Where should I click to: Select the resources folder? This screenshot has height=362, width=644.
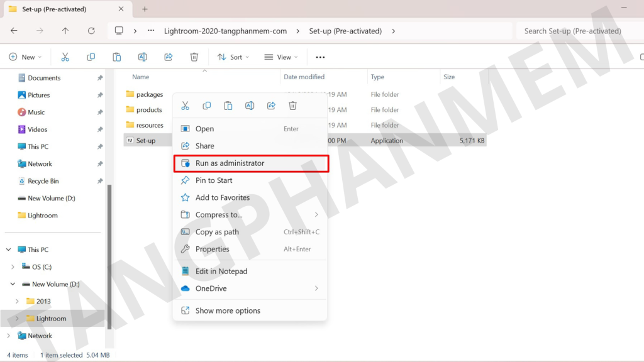point(145,125)
